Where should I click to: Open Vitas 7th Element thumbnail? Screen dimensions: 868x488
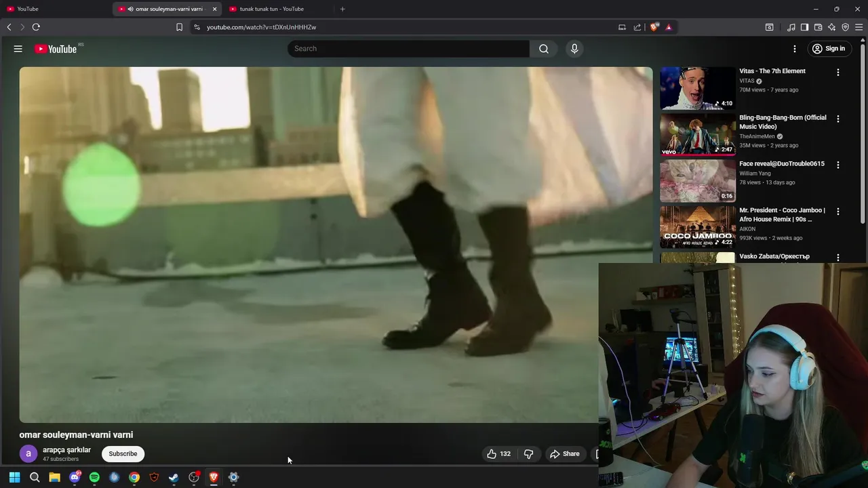[697, 88]
